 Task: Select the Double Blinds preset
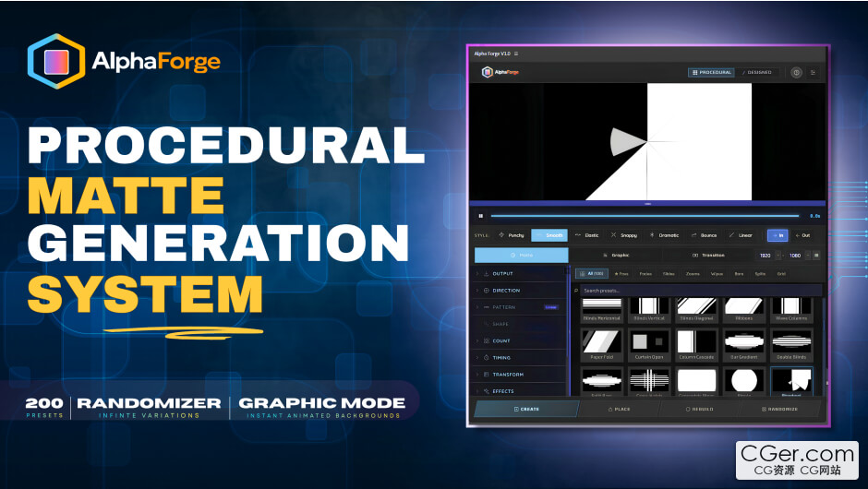791,344
